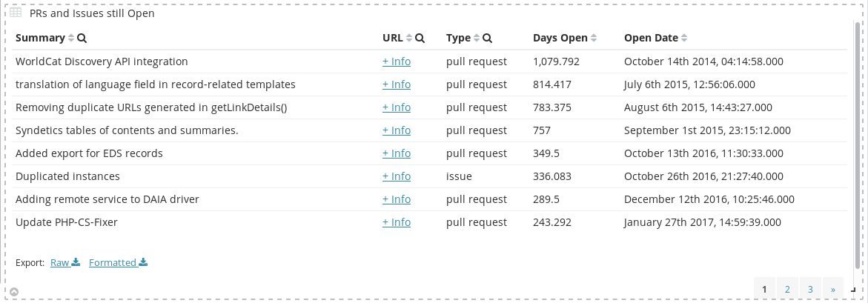868x303 pixels.
Task: Click + Info for Update PHP-CS-Fixer
Action: [x=397, y=222]
